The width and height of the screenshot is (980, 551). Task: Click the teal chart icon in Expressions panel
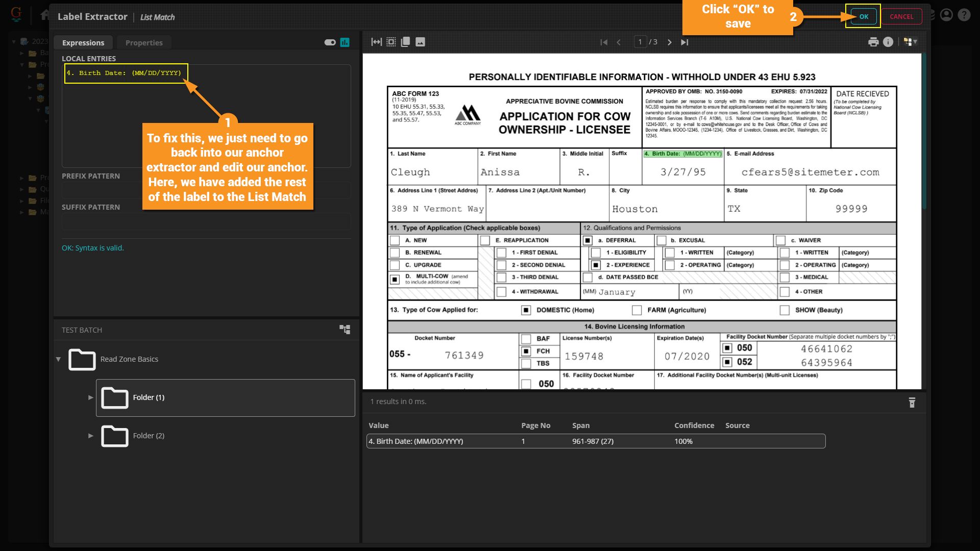[345, 42]
